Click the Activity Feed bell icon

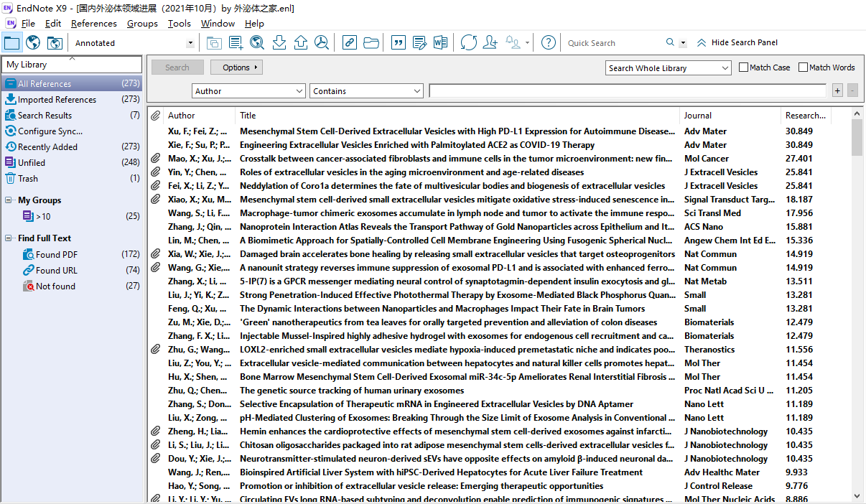[513, 42]
